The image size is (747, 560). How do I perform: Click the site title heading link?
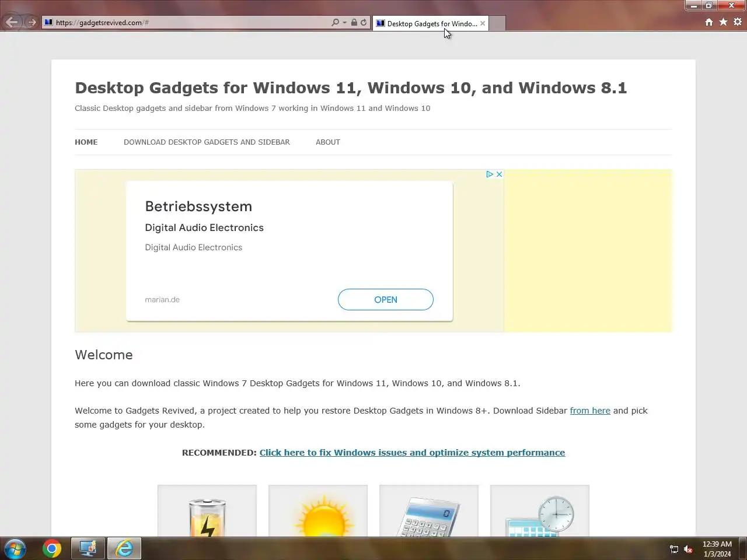tap(351, 87)
